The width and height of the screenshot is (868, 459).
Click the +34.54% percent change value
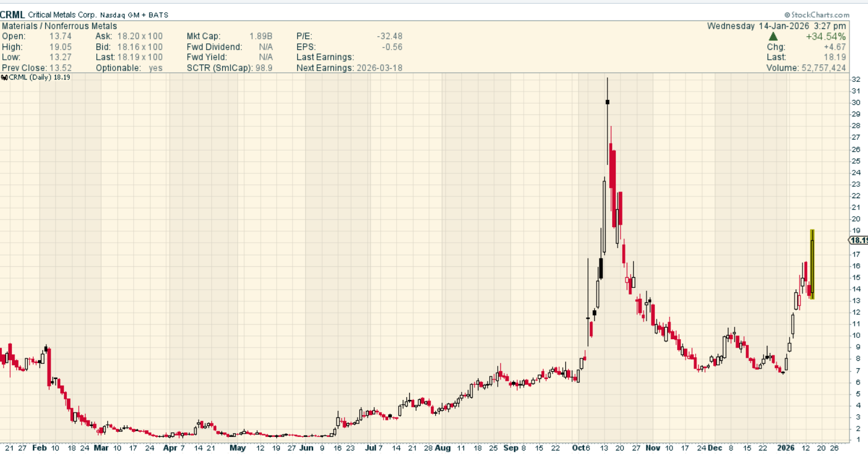825,36
